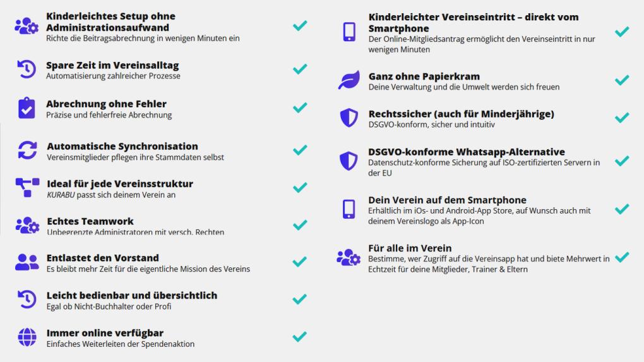Select the clipboard check icon for Abrechnung ohne Fehler
Image resolution: width=644 pixels, height=362 pixels.
click(27, 108)
